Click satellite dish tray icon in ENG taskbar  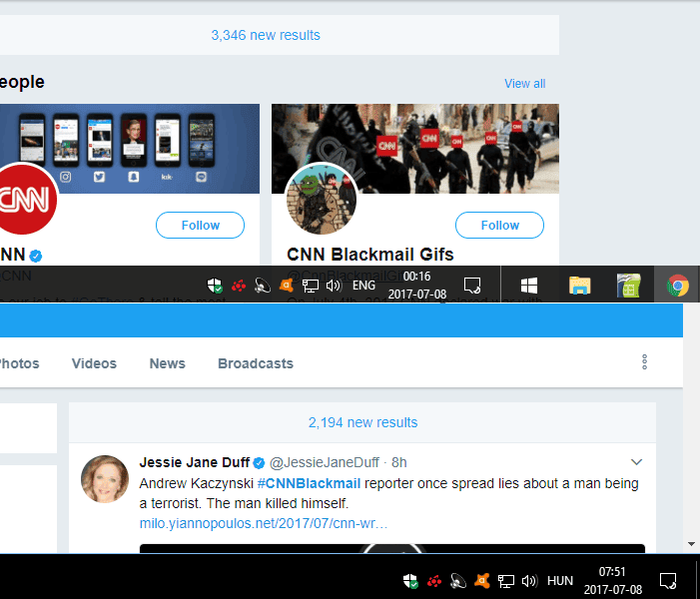(263, 286)
